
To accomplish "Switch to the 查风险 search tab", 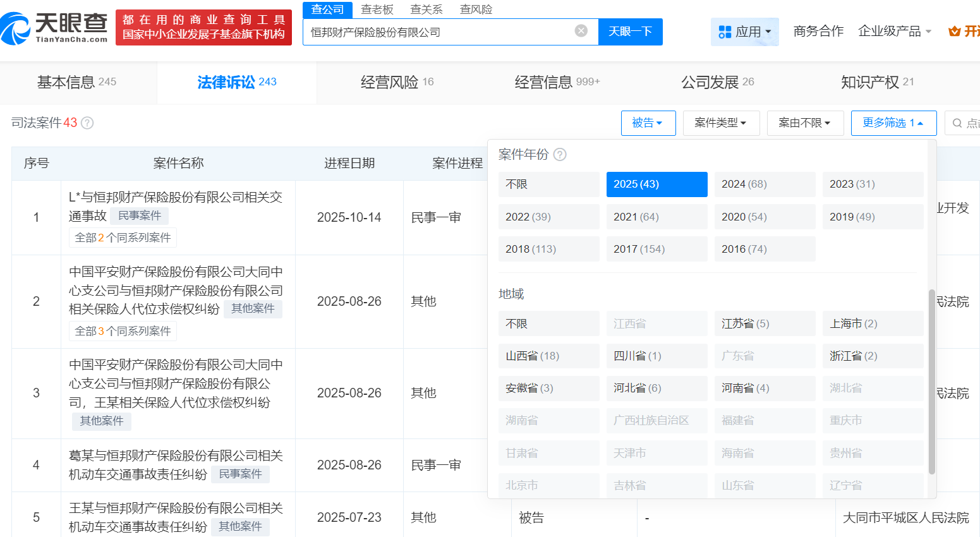I will click(476, 9).
